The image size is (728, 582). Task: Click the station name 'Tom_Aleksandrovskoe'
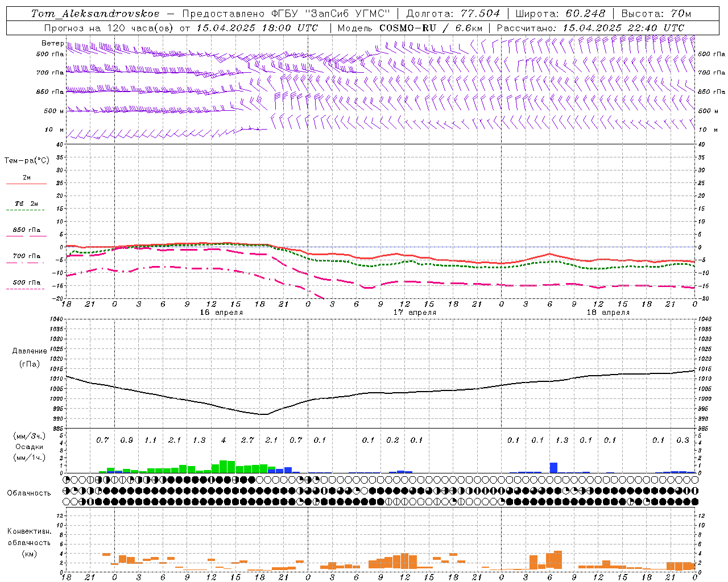click(96, 14)
